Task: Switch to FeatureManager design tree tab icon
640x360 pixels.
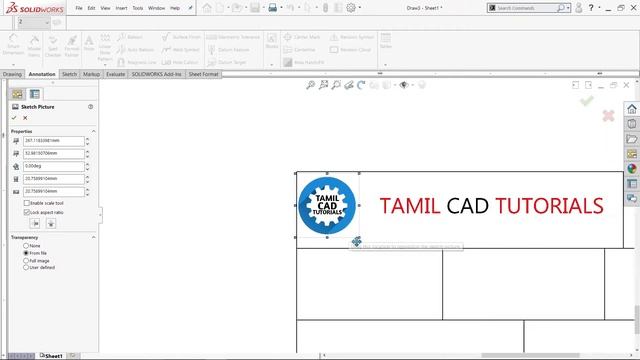Action: [x=17, y=94]
